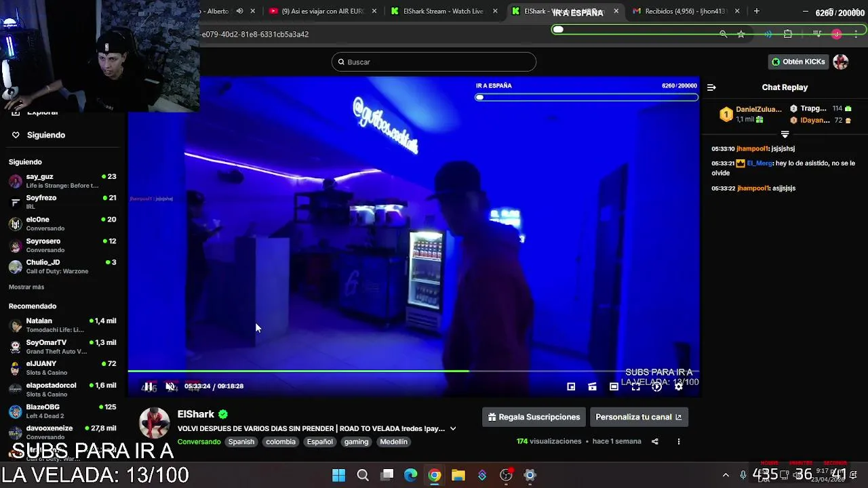Open the browser extensions puzzle icon

click(x=787, y=34)
